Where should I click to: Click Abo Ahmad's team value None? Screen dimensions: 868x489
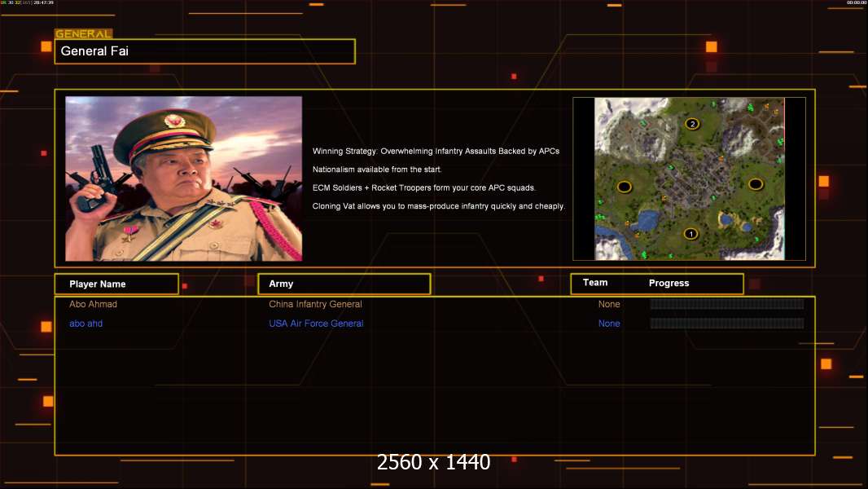click(609, 304)
